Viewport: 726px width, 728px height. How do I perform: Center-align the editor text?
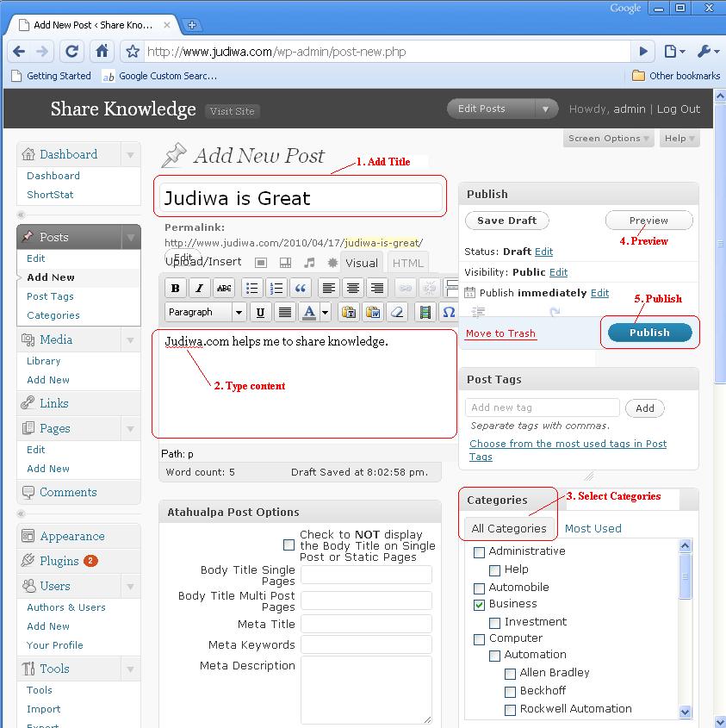pyautogui.click(x=353, y=289)
